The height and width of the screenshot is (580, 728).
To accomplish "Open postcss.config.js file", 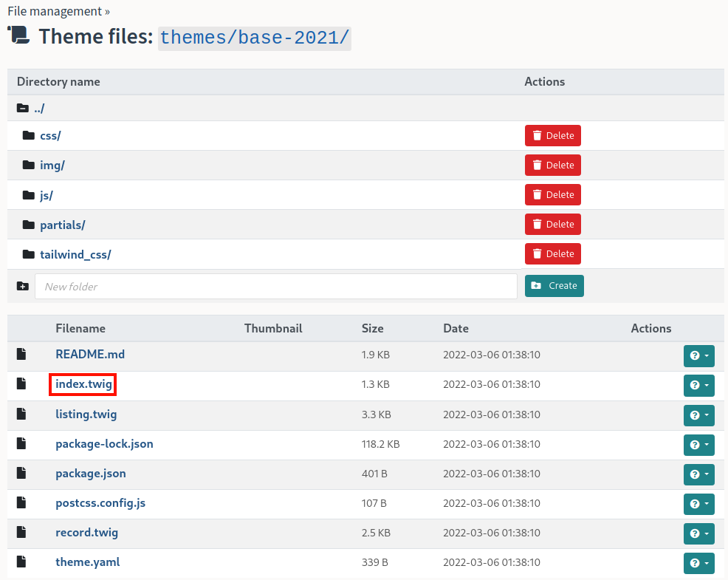I will point(100,503).
